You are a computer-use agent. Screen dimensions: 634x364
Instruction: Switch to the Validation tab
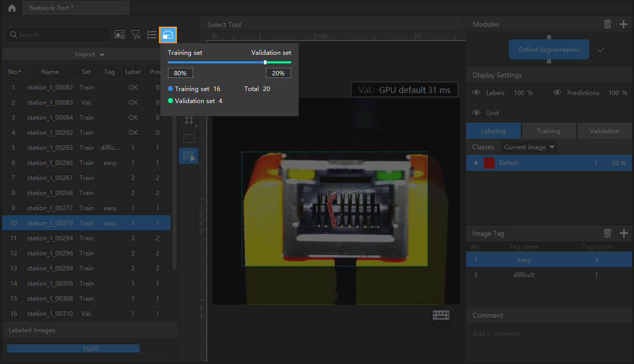604,131
